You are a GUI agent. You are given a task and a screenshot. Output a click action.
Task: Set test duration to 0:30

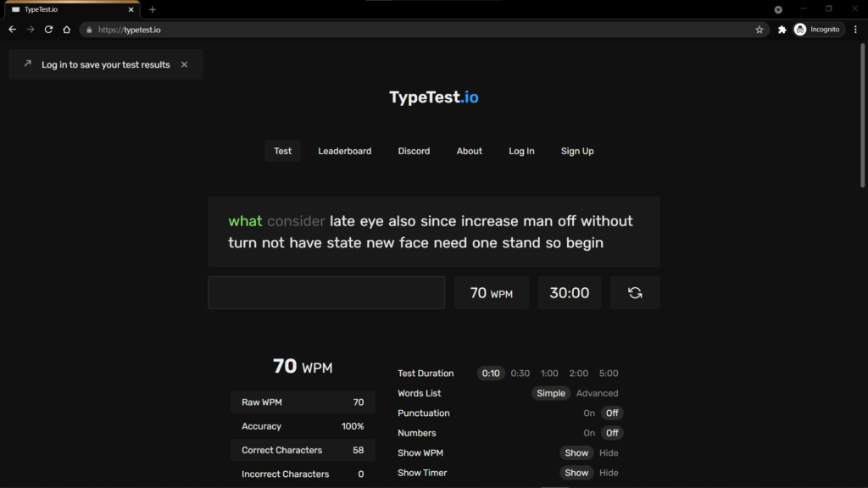pyautogui.click(x=520, y=374)
